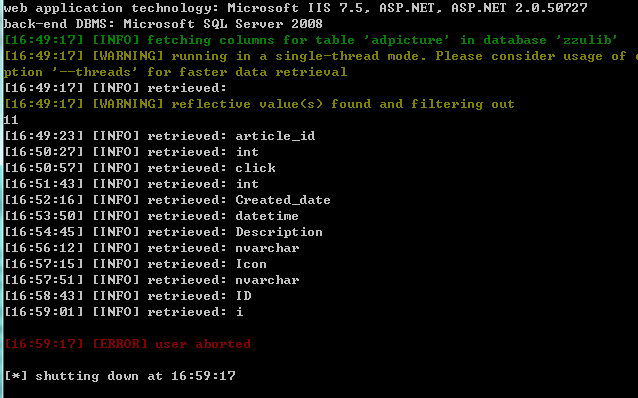Click the 'datetime' type text
The image size is (638, 398).
point(267,216)
